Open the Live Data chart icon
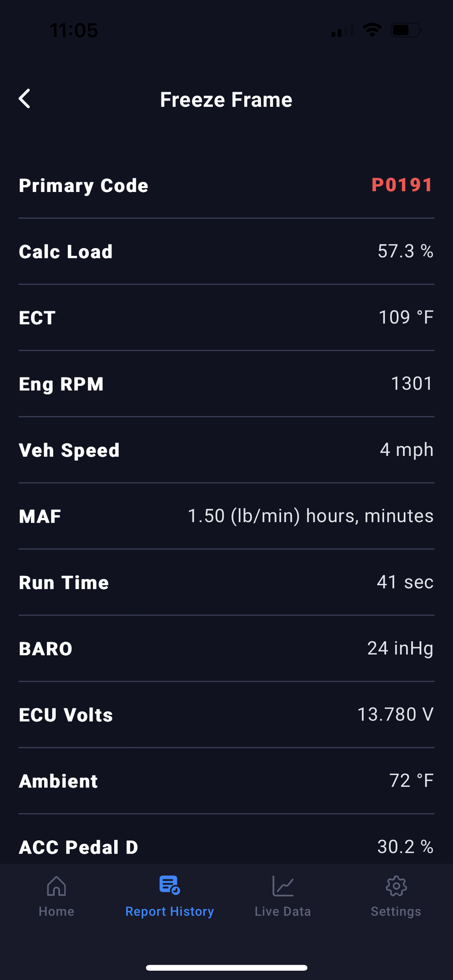 (283, 886)
